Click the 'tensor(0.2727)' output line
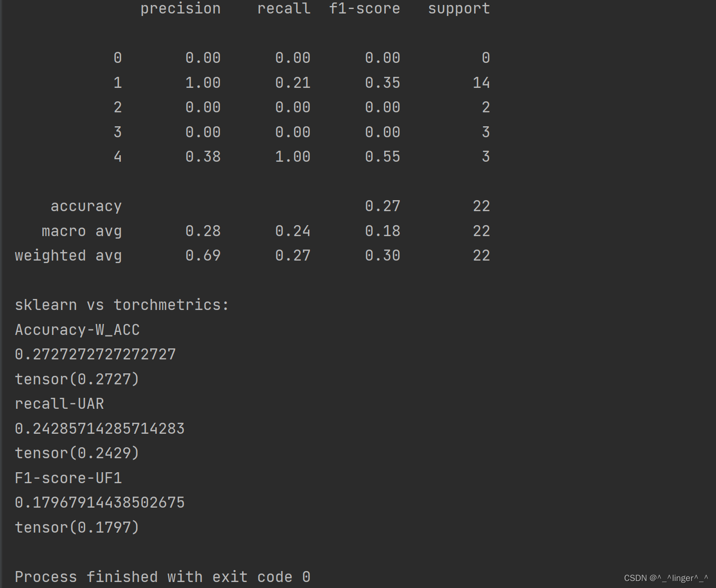This screenshot has height=588, width=716. tap(77, 379)
